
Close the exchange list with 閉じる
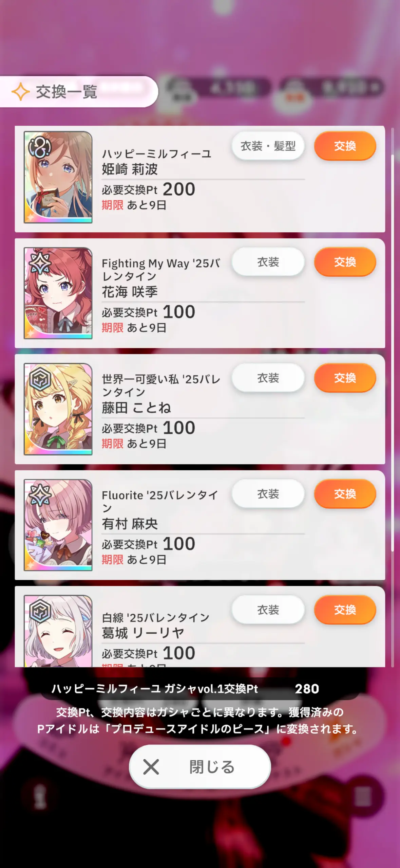tap(200, 767)
